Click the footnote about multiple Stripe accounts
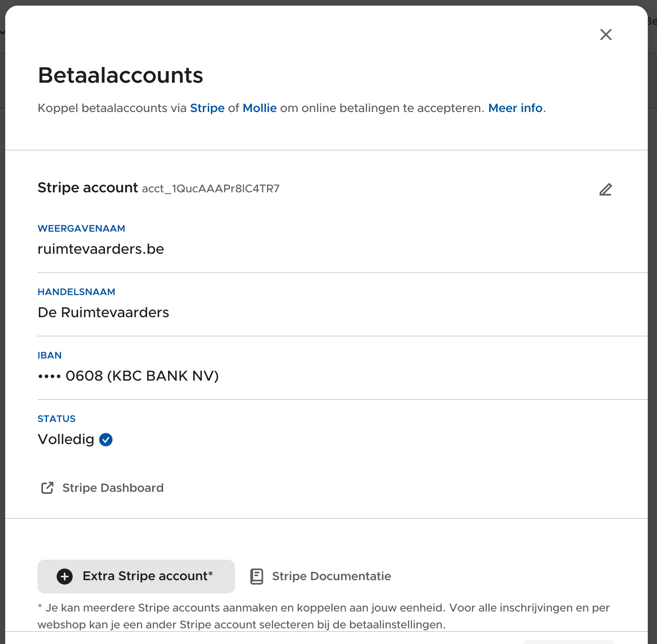This screenshot has height=644, width=657. 324,616
